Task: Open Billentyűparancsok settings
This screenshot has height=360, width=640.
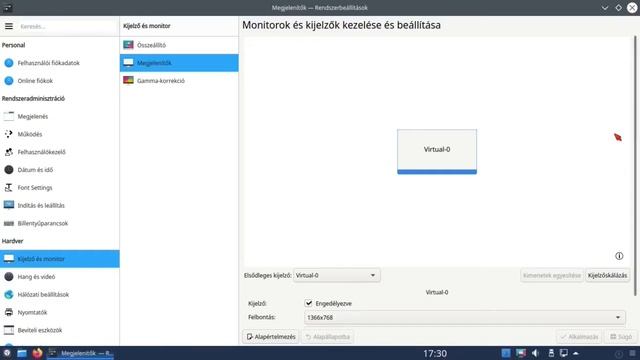Action: pyautogui.click(x=60, y=223)
